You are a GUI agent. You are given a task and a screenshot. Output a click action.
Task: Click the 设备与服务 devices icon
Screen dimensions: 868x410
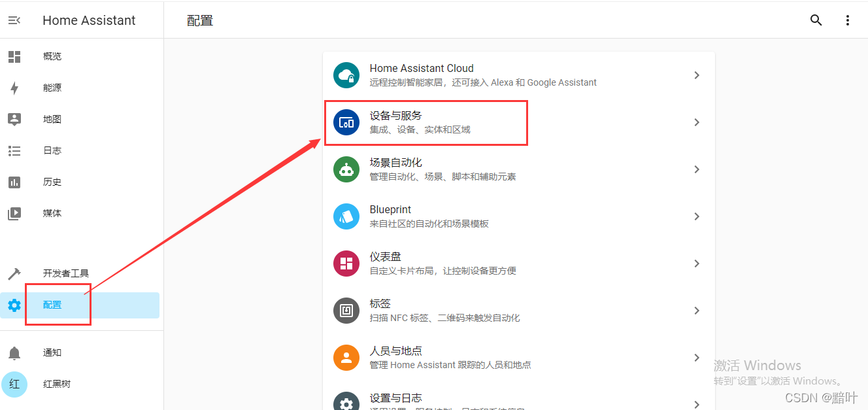(346, 122)
